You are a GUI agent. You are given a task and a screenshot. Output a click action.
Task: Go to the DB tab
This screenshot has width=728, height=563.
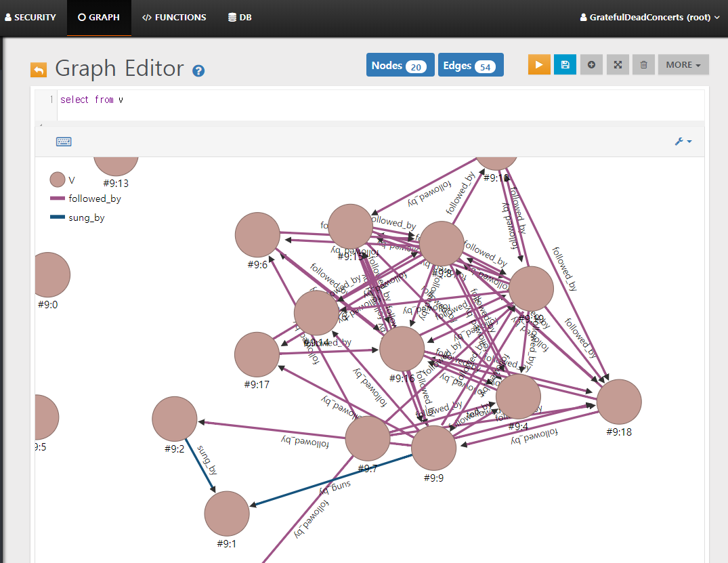[240, 17]
